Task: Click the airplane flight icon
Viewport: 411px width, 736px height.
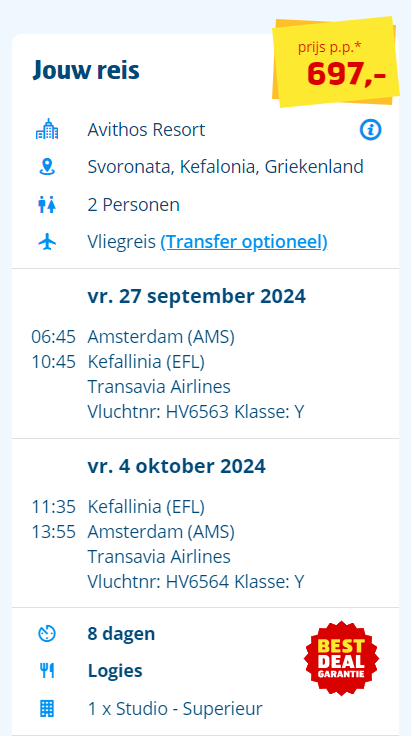Action: pos(47,242)
